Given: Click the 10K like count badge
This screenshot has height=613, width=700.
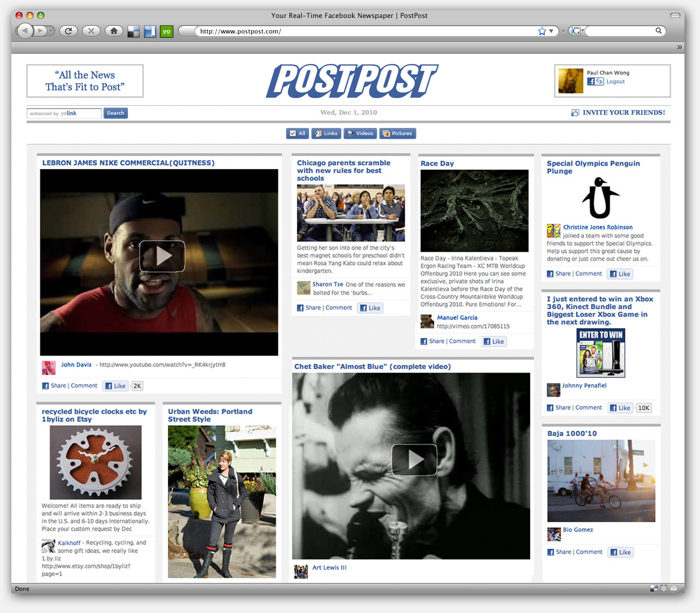Looking at the screenshot, I should point(644,408).
